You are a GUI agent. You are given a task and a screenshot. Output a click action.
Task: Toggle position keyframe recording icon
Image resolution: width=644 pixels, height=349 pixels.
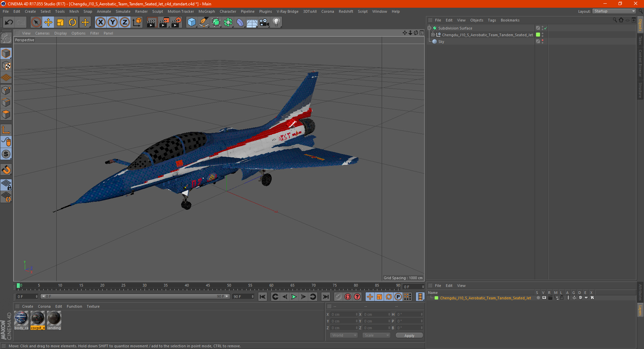pyautogui.click(x=370, y=297)
